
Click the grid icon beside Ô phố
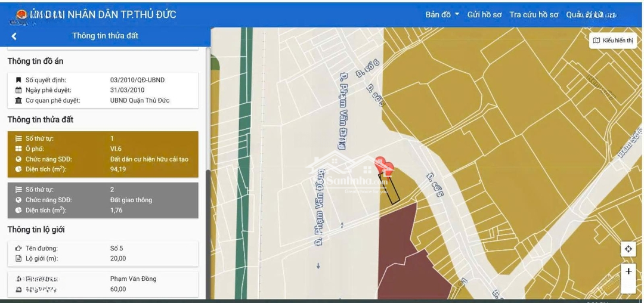point(18,149)
